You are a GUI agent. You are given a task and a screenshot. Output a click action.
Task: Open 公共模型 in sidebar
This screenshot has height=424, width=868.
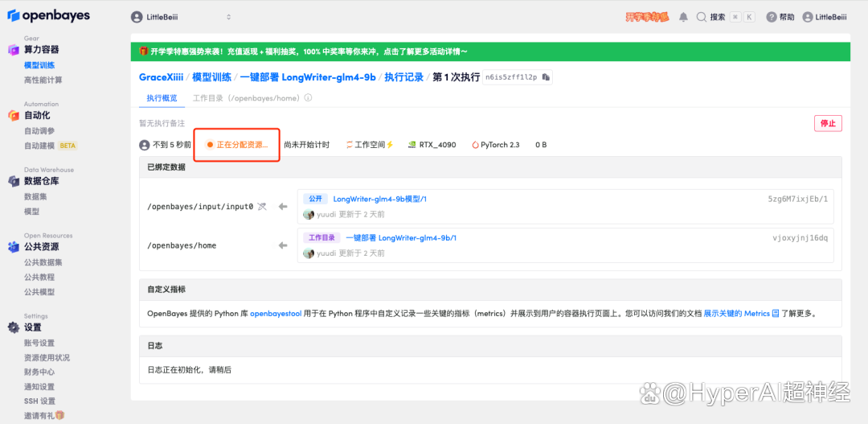pyautogui.click(x=39, y=291)
